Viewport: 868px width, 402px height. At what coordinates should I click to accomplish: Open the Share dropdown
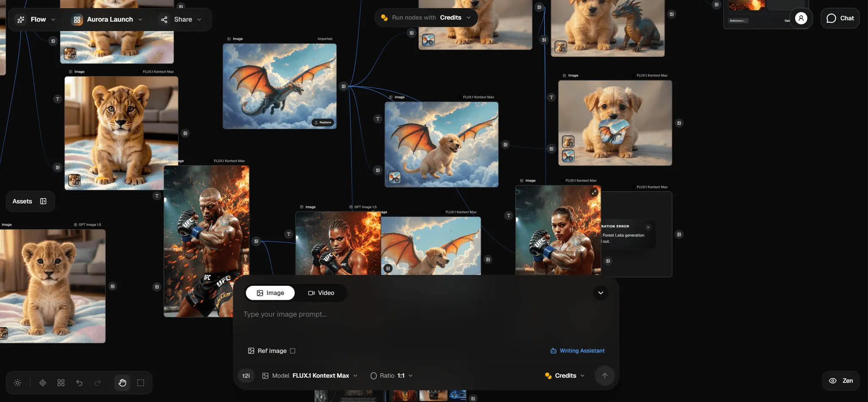click(181, 20)
